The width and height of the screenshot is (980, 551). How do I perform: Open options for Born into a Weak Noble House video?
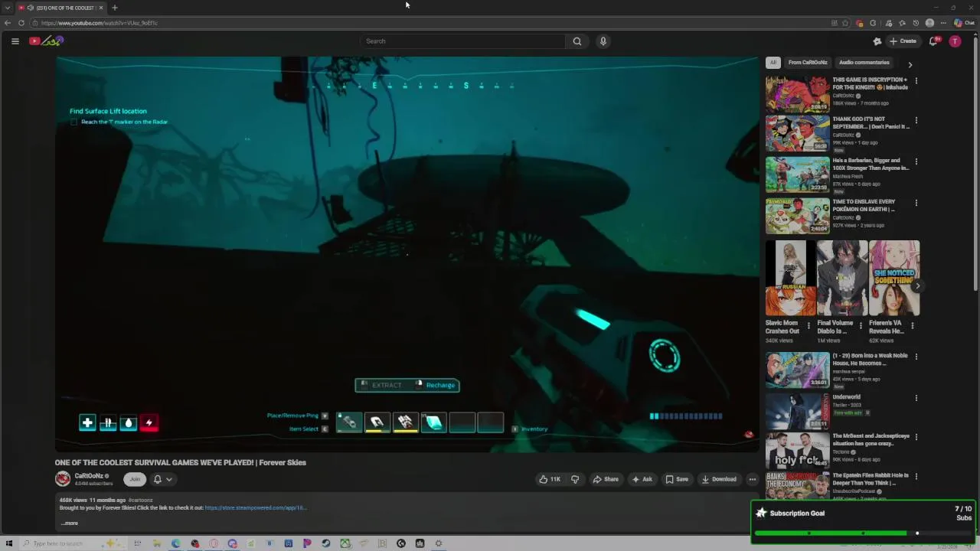(916, 357)
